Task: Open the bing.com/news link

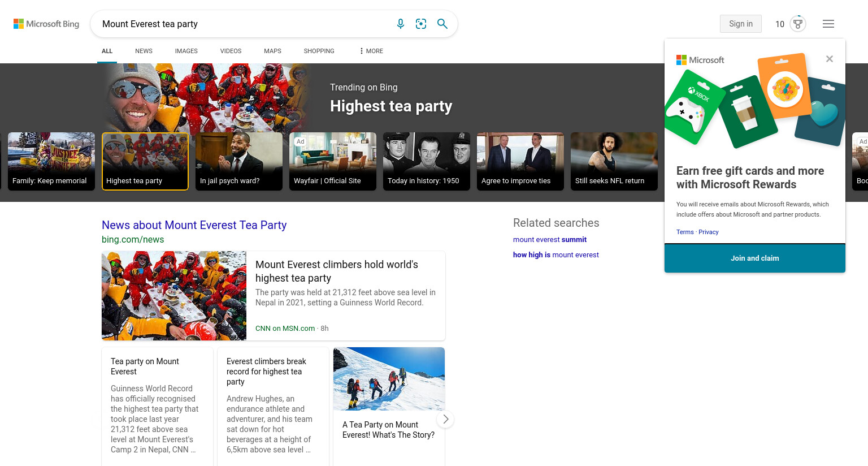Action: coord(133,239)
